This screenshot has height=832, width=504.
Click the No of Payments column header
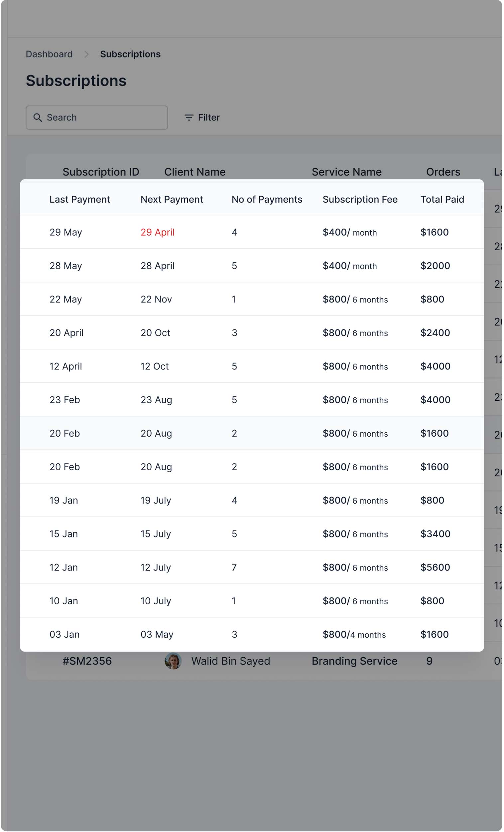pyautogui.click(x=267, y=199)
